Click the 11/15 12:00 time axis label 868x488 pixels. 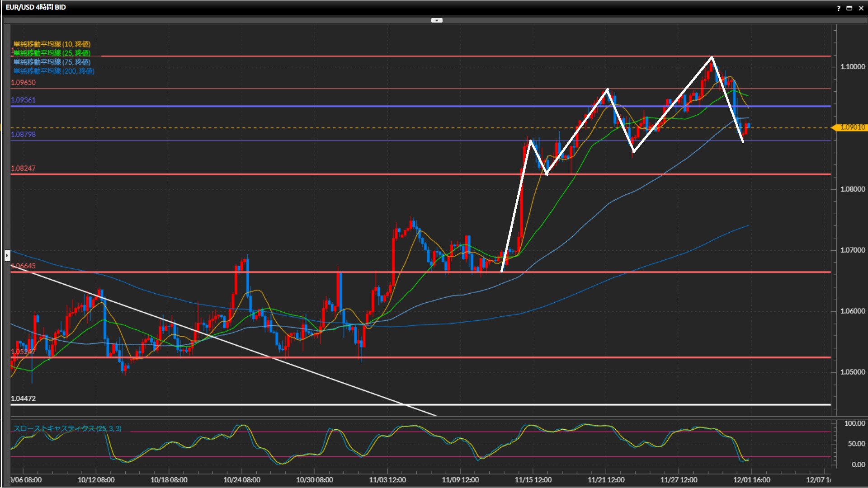533,480
